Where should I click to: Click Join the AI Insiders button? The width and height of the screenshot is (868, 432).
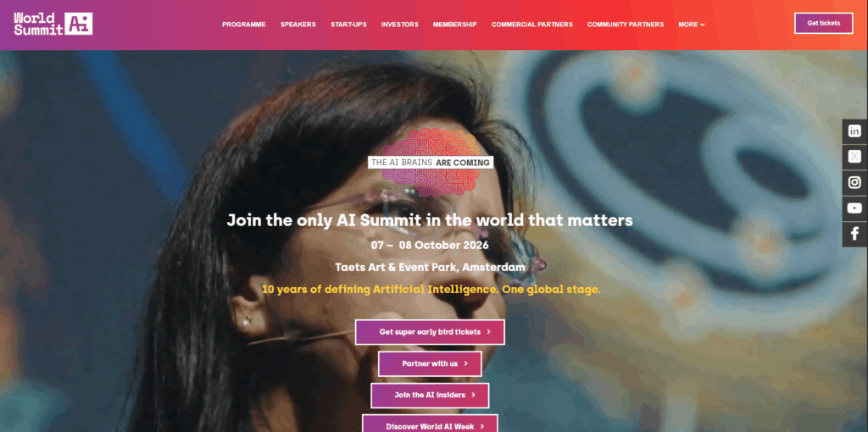coord(430,395)
